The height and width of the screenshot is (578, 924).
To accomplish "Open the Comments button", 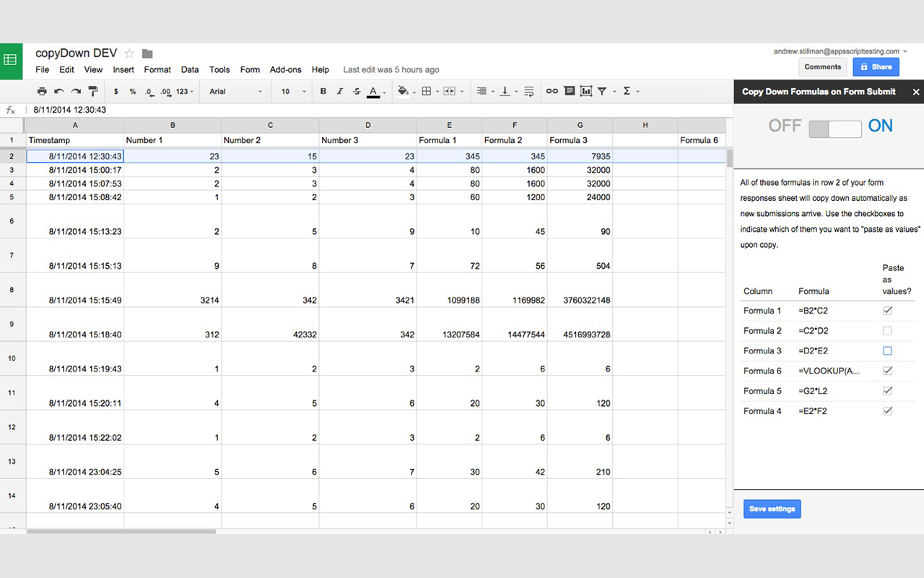I will click(823, 67).
